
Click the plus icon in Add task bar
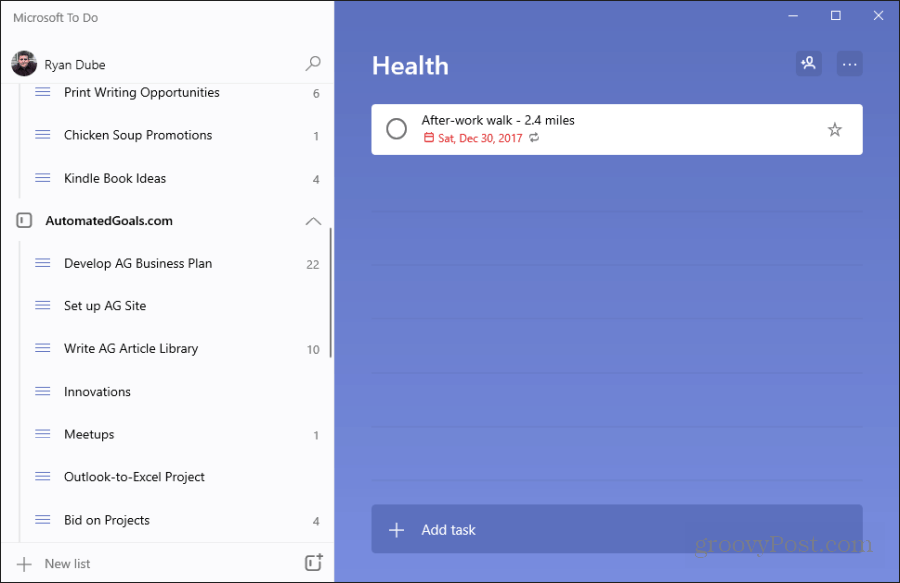(396, 530)
